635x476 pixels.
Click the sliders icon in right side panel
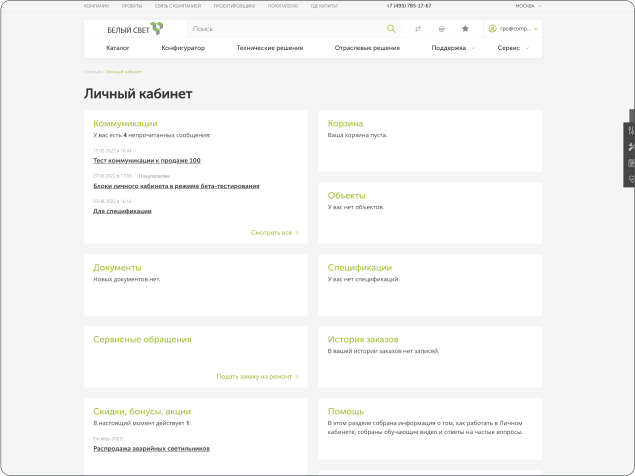coord(630,131)
